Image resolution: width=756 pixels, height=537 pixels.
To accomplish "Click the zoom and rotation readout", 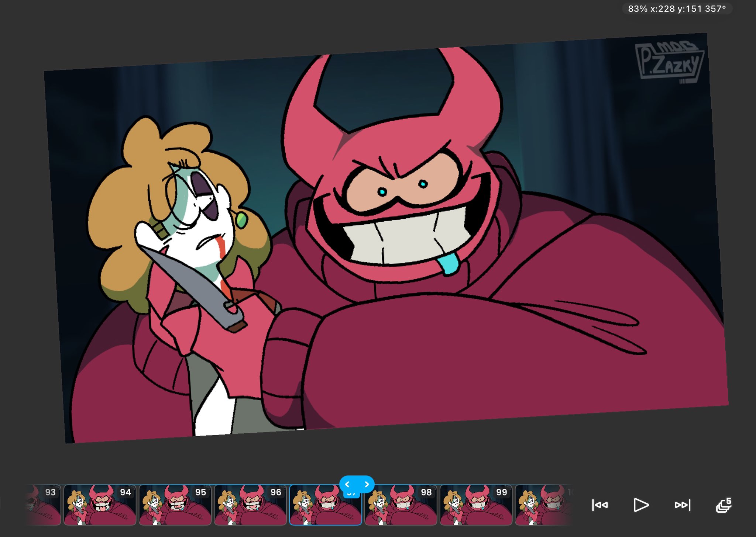I will 677,9.
